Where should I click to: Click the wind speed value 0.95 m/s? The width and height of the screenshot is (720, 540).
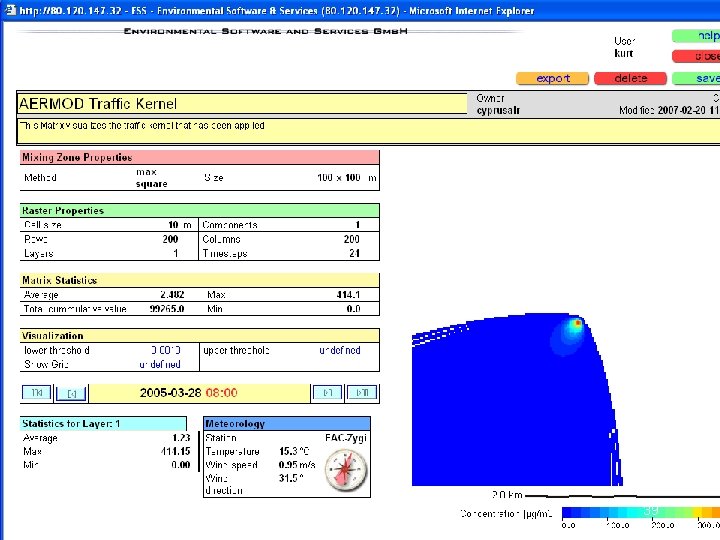coord(297,465)
